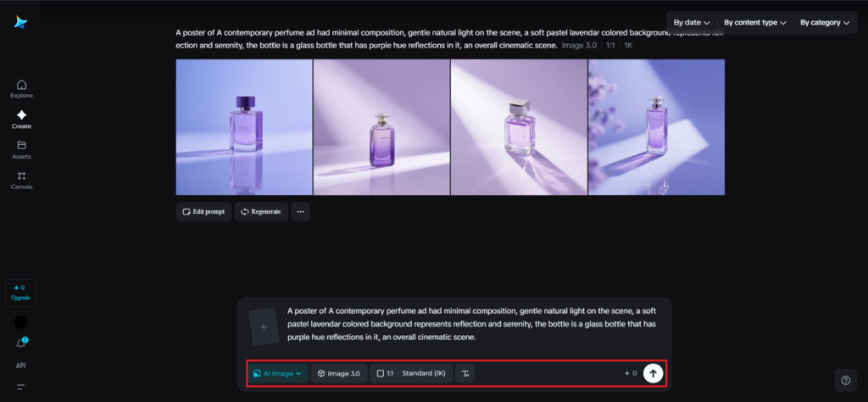This screenshot has height=402, width=868.
Task: Open the three-dot more options menu
Action: pyautogui.click(x=300, y=211)
